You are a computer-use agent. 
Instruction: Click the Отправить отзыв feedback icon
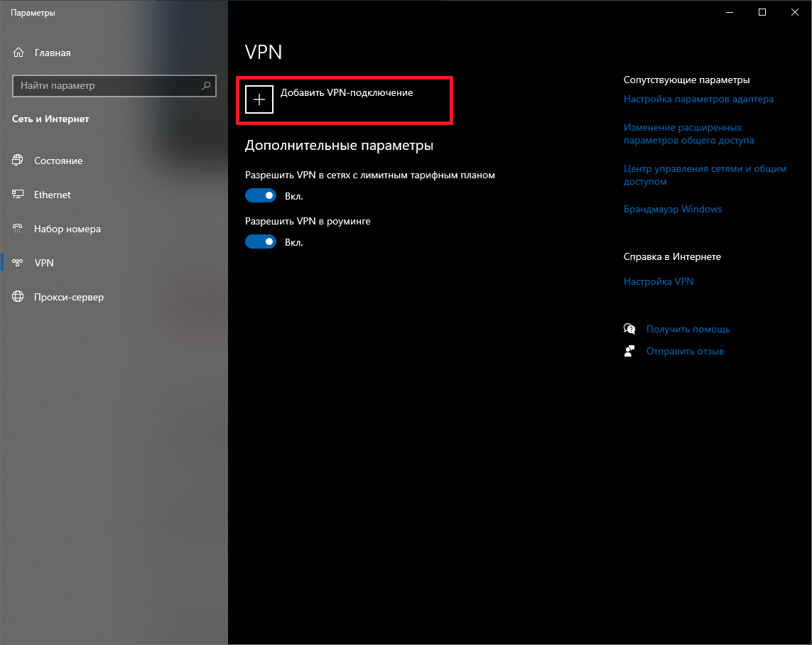629,351
